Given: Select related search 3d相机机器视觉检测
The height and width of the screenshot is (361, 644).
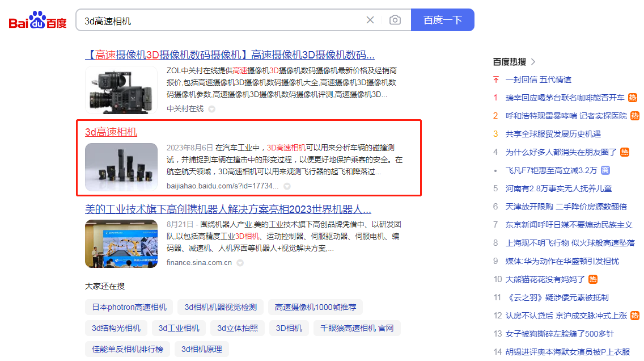Looking at the screenshot, I should click(221, 307).
